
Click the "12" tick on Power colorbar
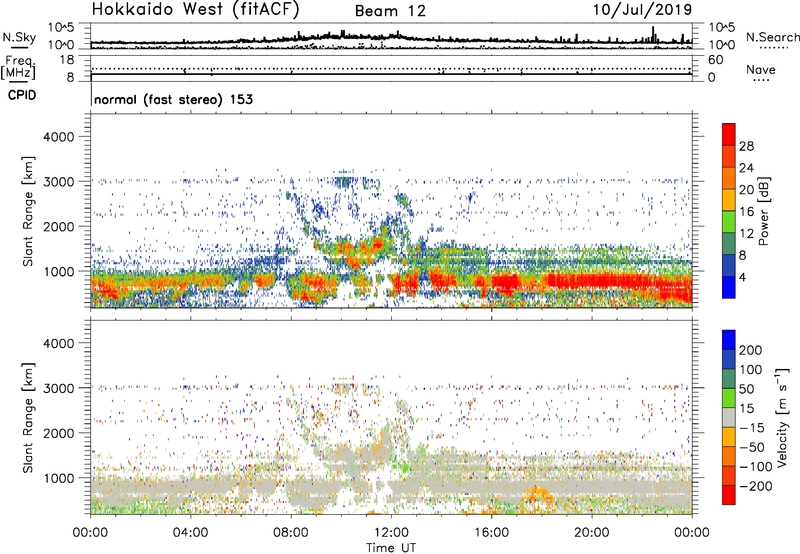tap(746, 234)
